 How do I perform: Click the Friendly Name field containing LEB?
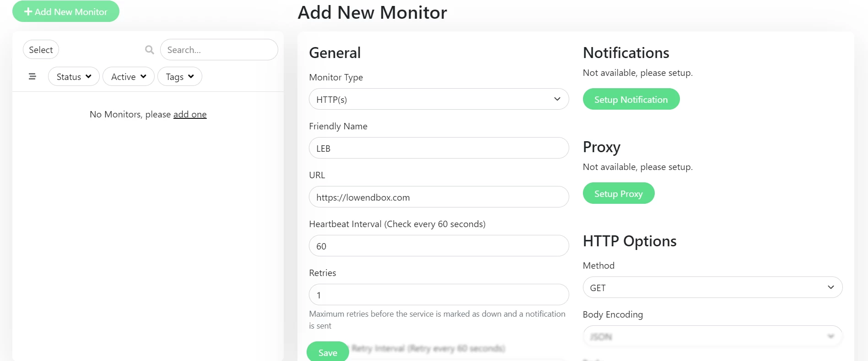click(438, 148)
